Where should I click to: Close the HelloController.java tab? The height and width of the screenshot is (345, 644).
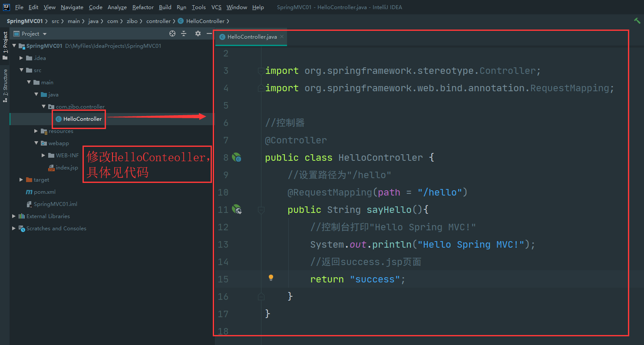tap(281, 36)
